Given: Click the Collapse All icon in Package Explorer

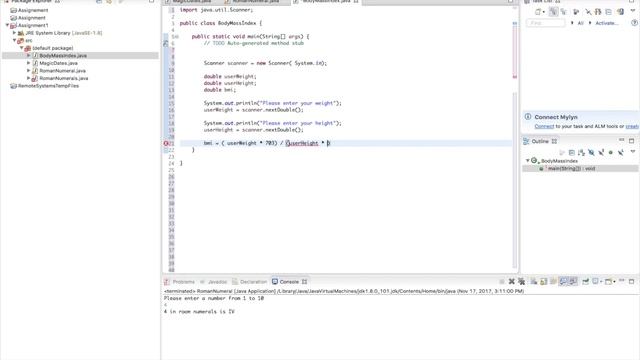Looking at the screenshot, I should pos(99,1).
